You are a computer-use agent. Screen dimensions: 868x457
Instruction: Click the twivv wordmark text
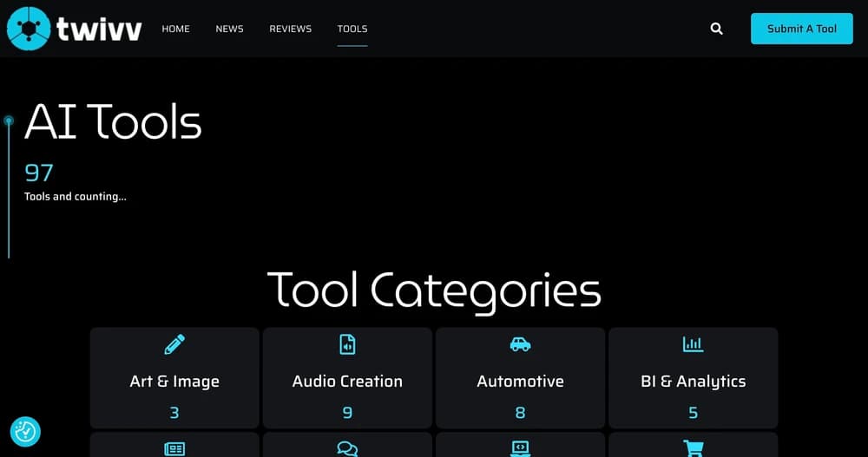[x=99, y=29]
